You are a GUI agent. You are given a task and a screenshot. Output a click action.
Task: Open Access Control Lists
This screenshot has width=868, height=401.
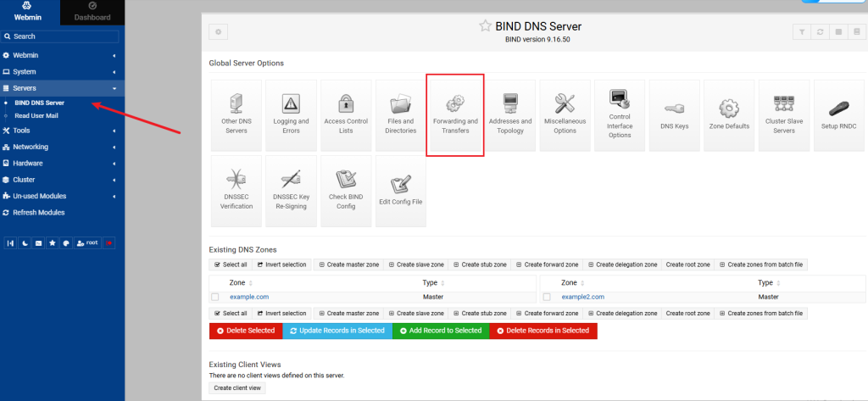(346, 115)
